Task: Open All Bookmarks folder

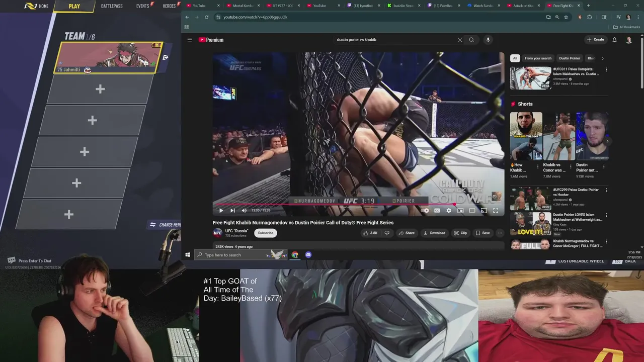Action: point(626,27)
